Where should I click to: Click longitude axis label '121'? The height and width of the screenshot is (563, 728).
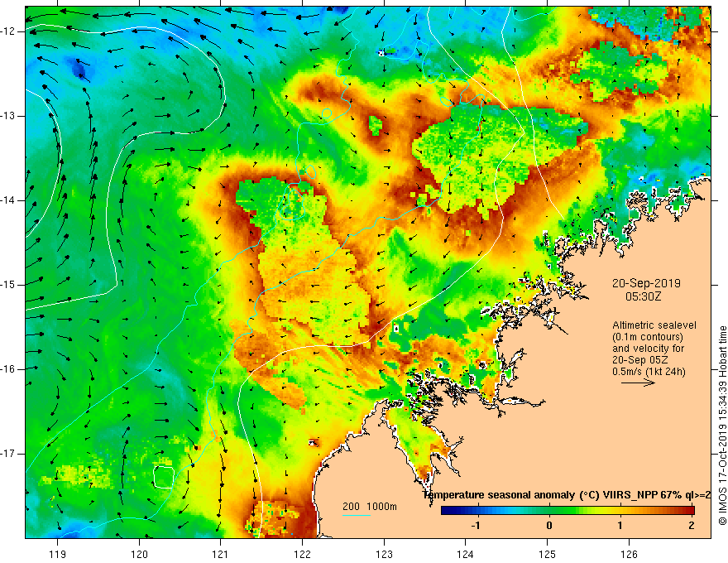point(221,554)
